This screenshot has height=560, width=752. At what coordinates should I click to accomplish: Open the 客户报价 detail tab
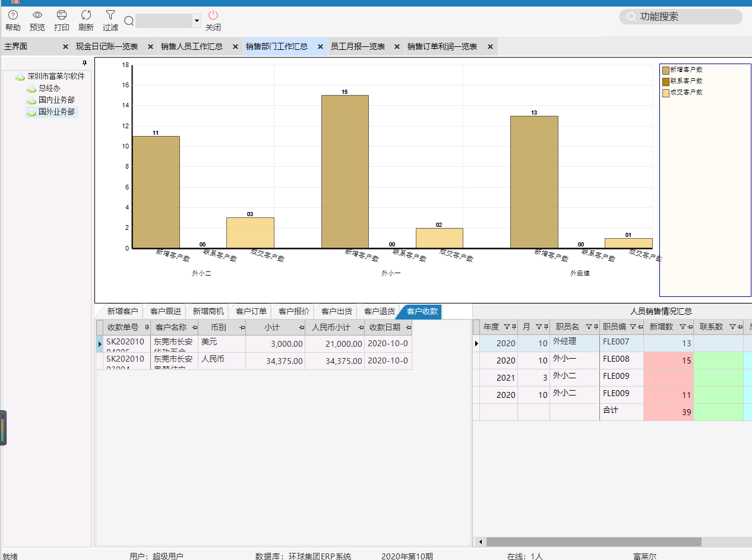pyautogui.click(x=293, y=311)
